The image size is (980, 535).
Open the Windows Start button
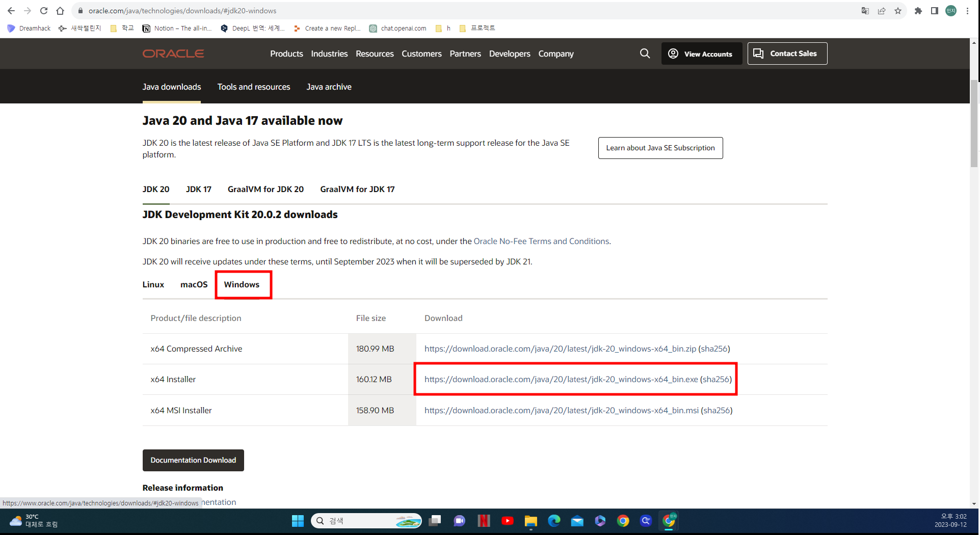[x=298, y=521]
